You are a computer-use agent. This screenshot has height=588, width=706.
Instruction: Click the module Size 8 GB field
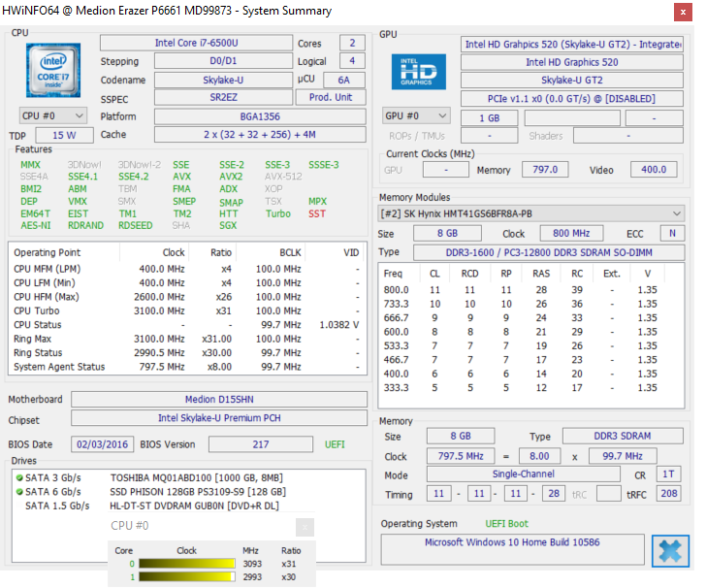[x=447, y=234]
